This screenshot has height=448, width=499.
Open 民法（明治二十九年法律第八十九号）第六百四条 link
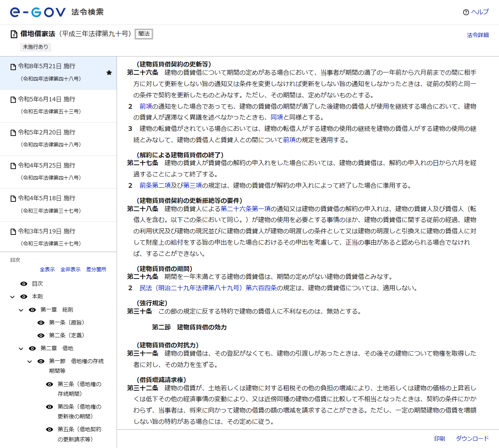pos(208,288)
